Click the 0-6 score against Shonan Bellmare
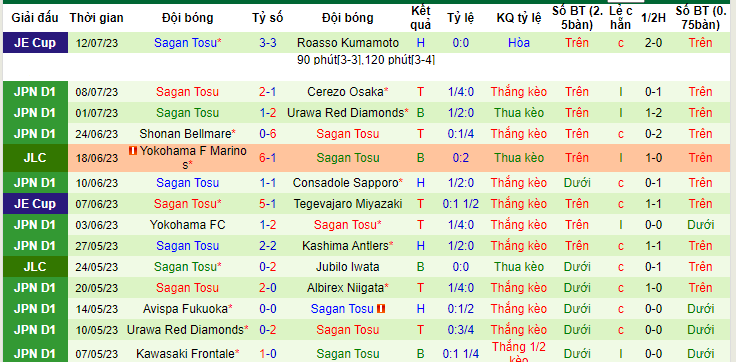Image resolution: width=736 pixels, height=362 pixels. [268, 134]
